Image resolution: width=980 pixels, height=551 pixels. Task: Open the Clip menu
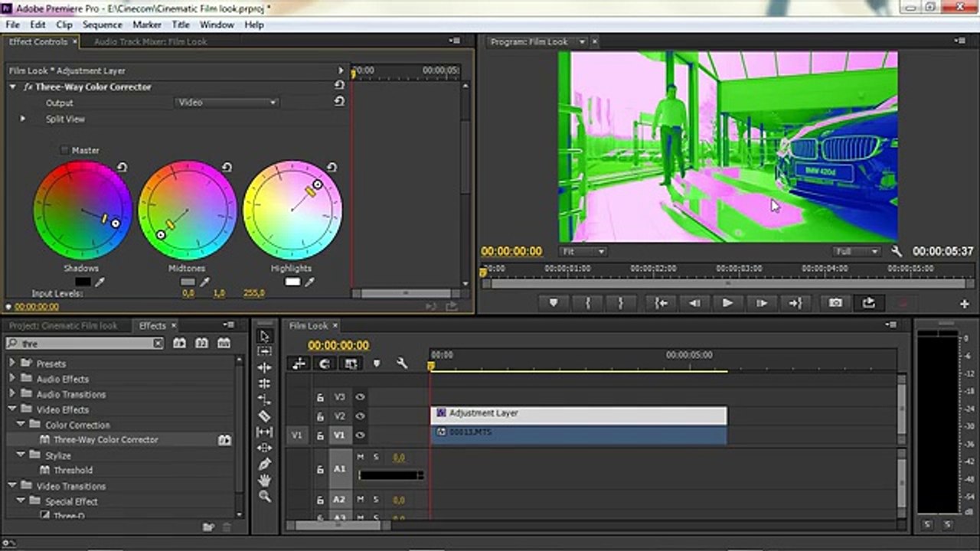tap(64, 24)
